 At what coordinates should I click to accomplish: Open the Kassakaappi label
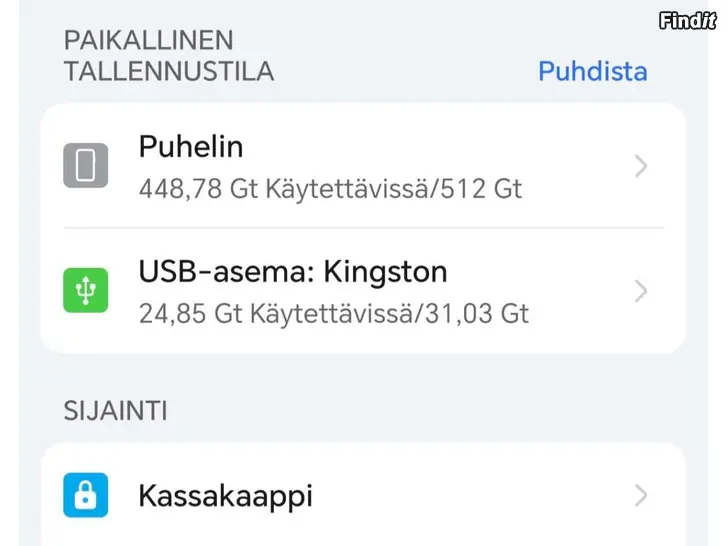pyautogui.click(x=225, y=495)
